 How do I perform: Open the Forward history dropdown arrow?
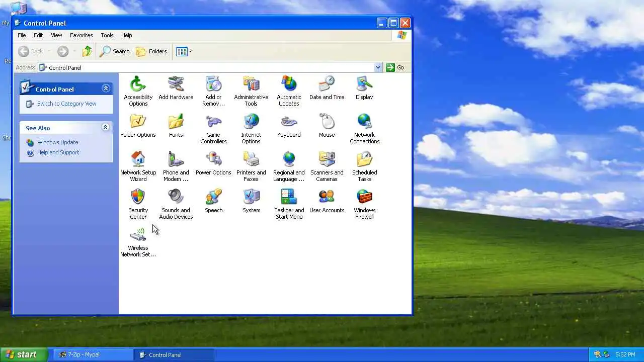[x=74, y=51]
